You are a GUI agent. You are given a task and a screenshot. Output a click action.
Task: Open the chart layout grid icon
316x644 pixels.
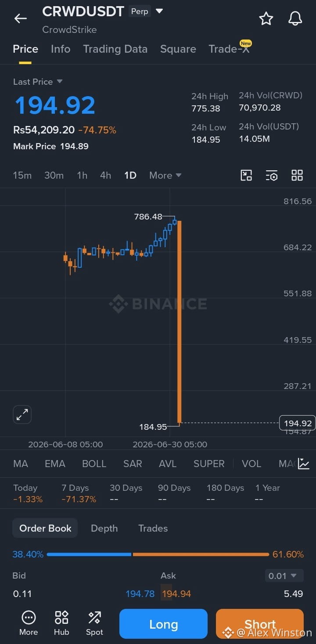[297, 176]
